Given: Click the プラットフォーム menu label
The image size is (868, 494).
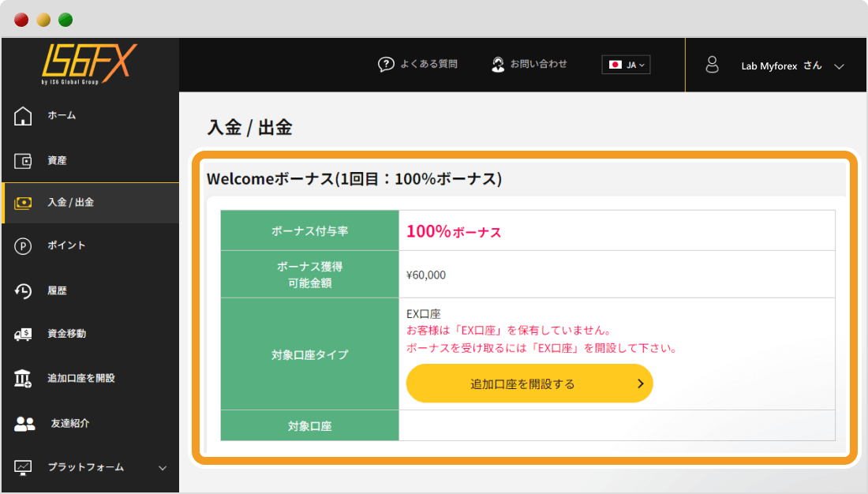Looking at the screenshot, I should (86, 467).
